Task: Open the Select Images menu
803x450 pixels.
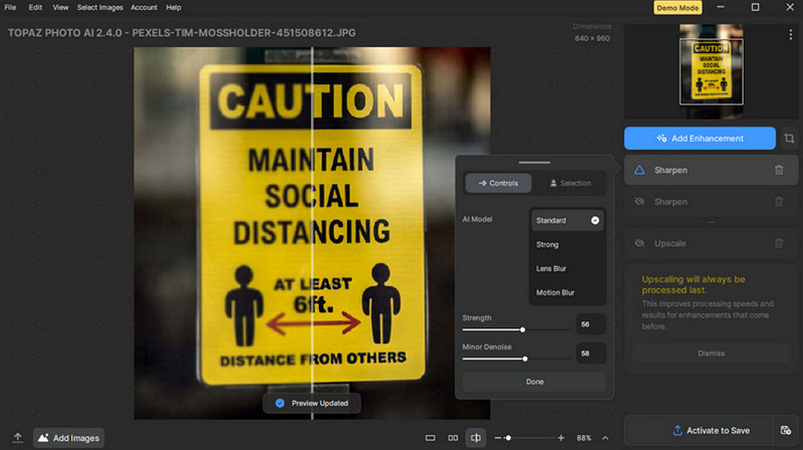Action: pos(100,8)
